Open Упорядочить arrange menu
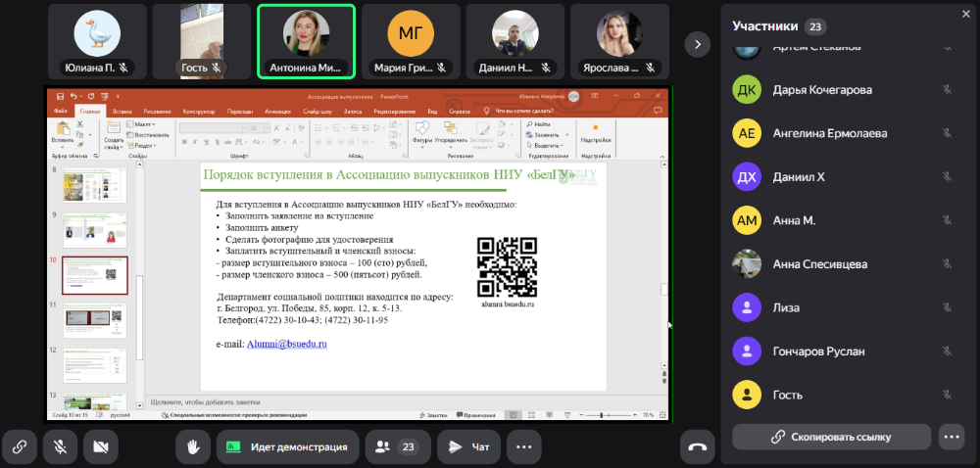Screen dimensions: 980x468 pos(450,132)
